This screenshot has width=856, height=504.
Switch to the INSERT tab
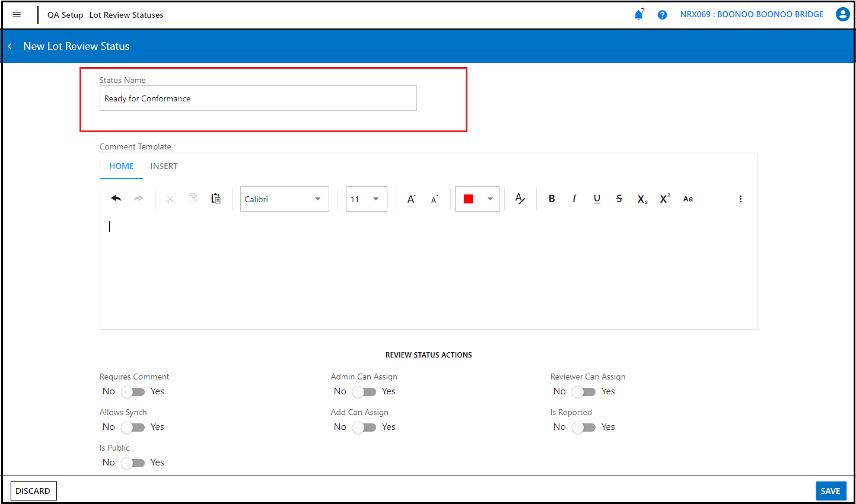coord(164,166)
